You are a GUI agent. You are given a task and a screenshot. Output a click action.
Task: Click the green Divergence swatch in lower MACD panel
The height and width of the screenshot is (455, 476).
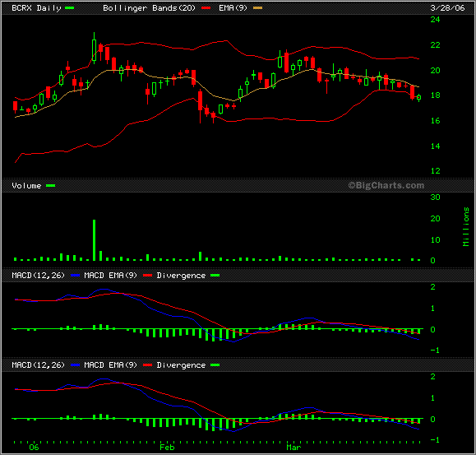(215, 364)
